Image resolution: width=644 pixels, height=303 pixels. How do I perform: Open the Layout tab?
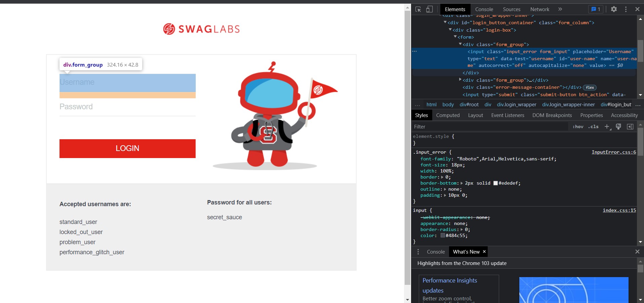click(475, 115)
